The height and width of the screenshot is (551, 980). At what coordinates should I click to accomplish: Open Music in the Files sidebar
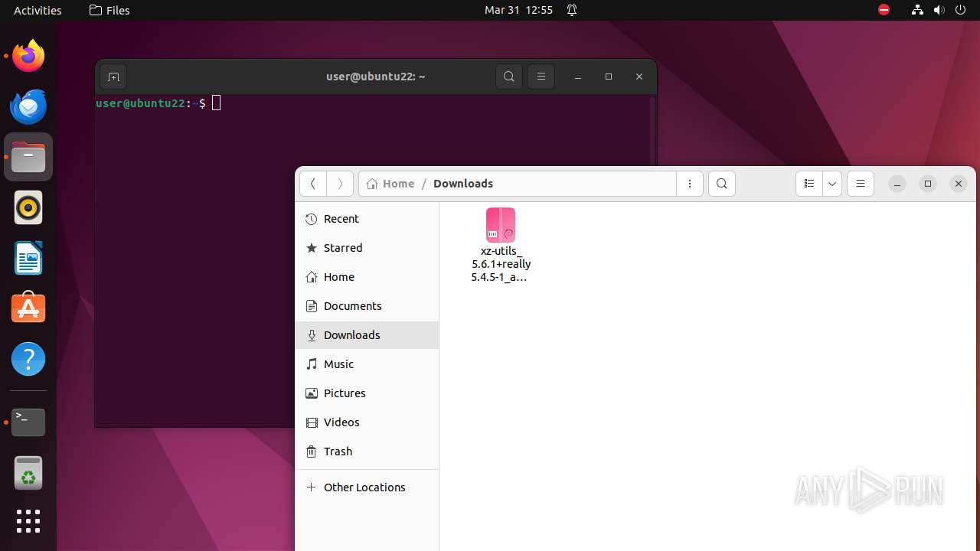coord(367,364)
